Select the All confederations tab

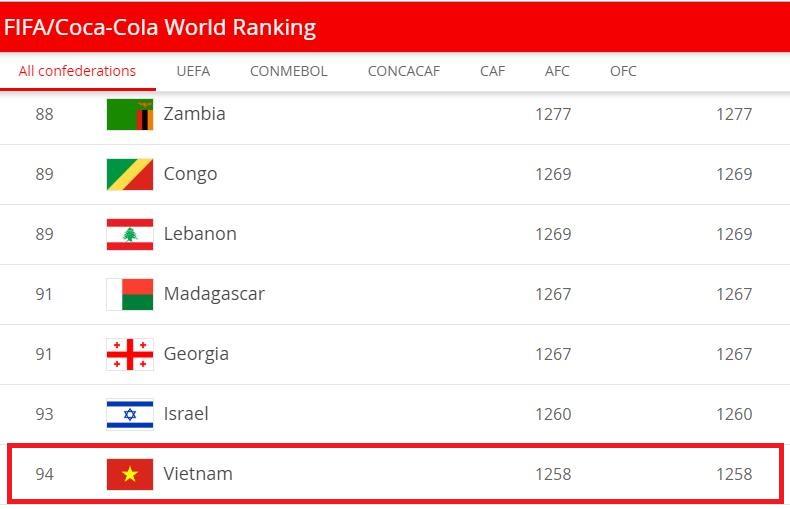(77, 71)
